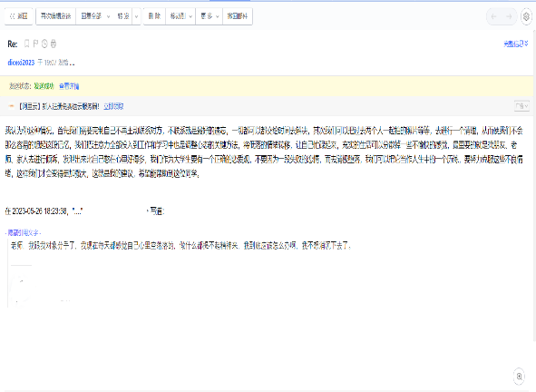Click the 删除 delete button
Image resolution: width=536 pixels, height=392 pixels.
click(154, 16)
